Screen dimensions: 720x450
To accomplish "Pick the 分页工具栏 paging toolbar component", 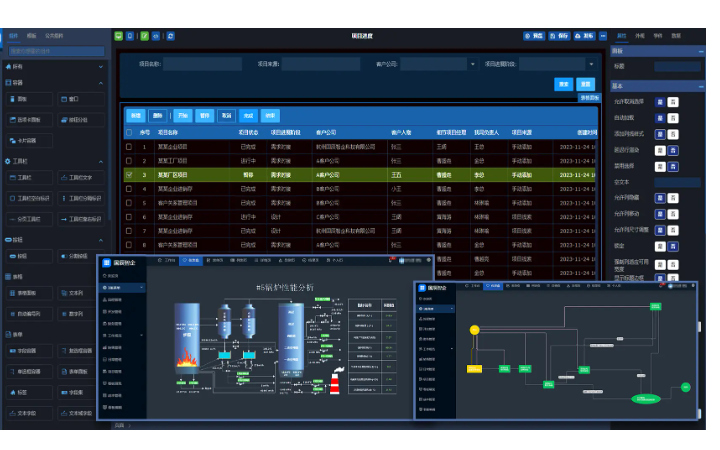I will pos(29,219).
